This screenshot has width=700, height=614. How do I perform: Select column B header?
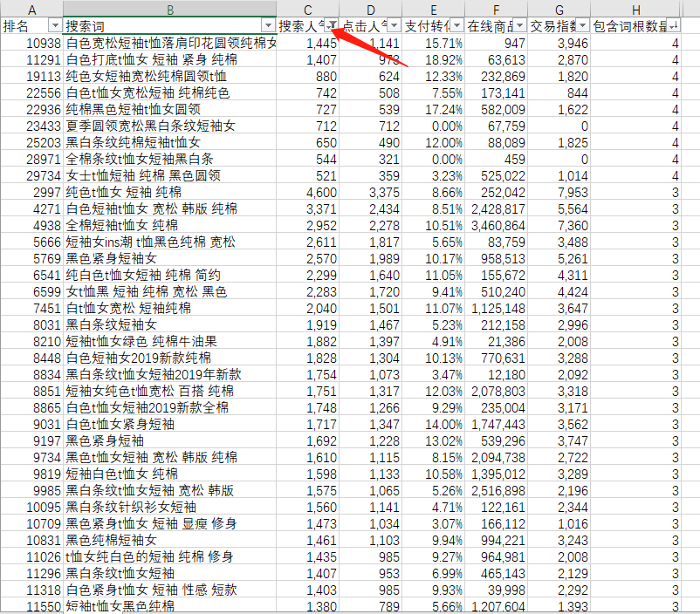pyautogui.click(x=169, y=9)
